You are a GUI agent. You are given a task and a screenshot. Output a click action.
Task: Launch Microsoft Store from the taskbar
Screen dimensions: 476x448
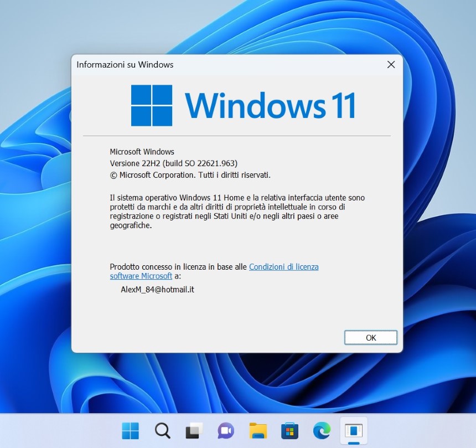pos(289,430)
